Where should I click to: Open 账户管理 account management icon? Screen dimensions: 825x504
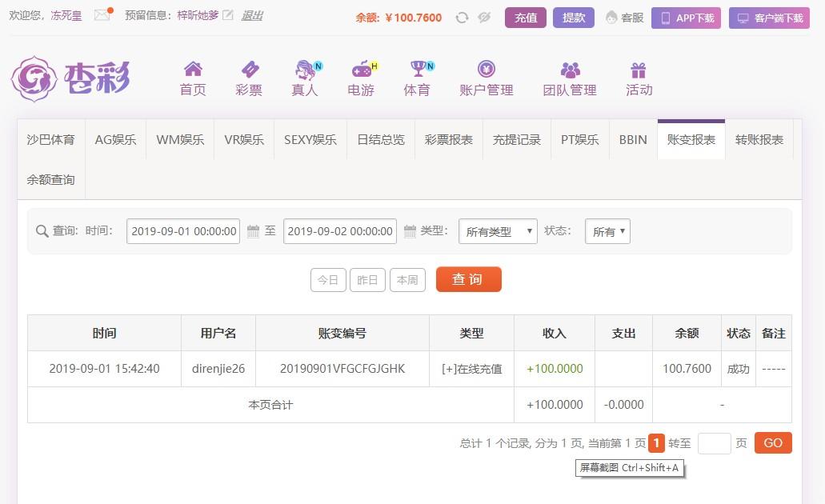pyautogui.click(x=487, y=70)
